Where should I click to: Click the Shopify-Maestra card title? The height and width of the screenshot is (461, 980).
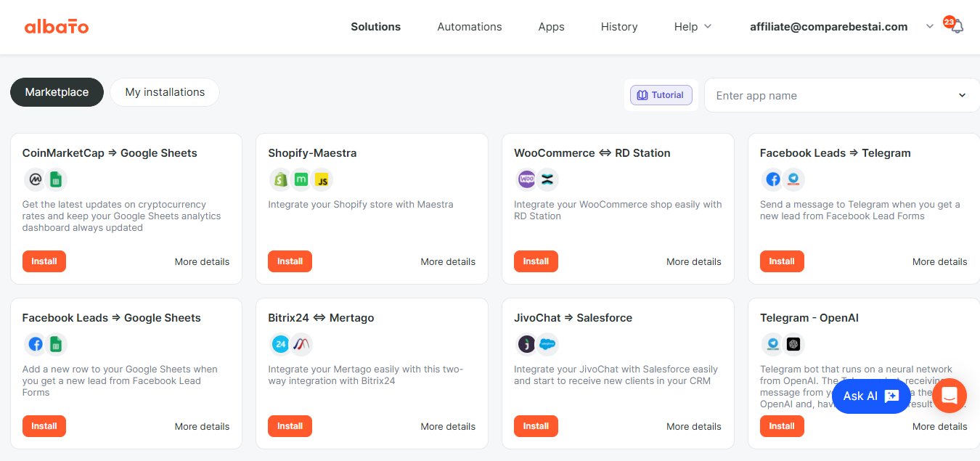tap(312, 153)
